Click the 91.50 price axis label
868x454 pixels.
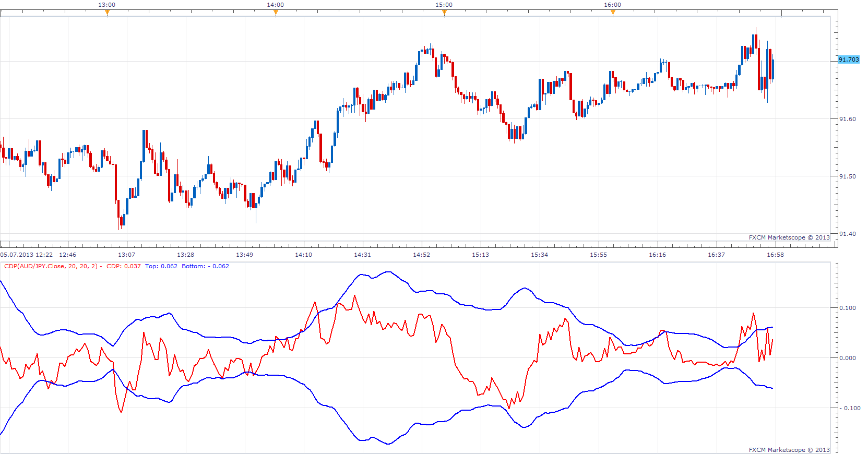(848, 176)
